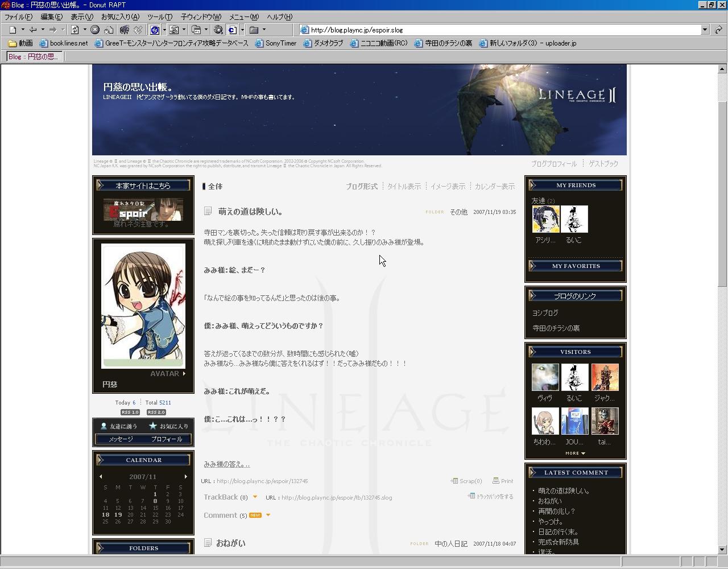Click the vertical scrollbar thumb
728x569 pixels.
click(x=722, y=193)
